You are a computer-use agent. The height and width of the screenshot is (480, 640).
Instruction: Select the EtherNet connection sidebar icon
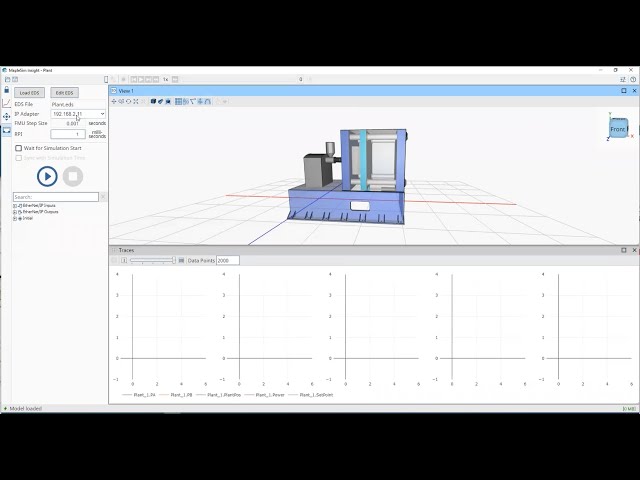tap(7, 131)
